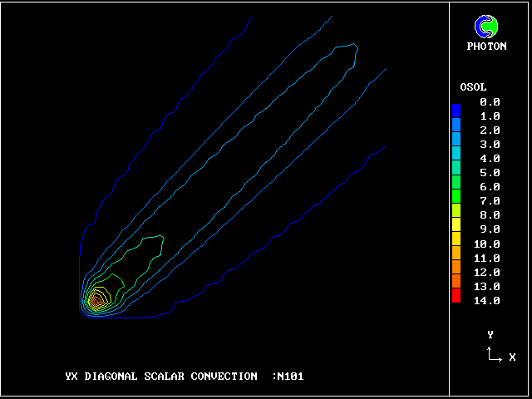Click the :N101 case label
The height and width of the screenshot is (399, 532).
[x=288, y=376]
